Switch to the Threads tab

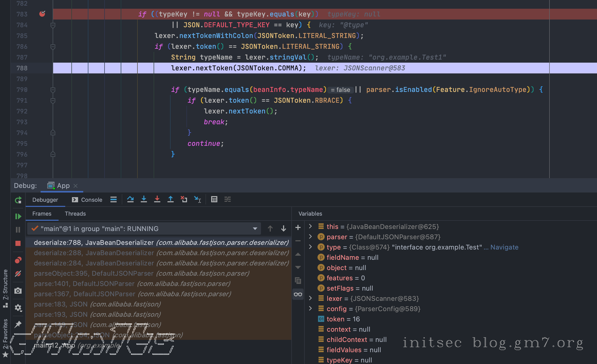pos(75,214)
